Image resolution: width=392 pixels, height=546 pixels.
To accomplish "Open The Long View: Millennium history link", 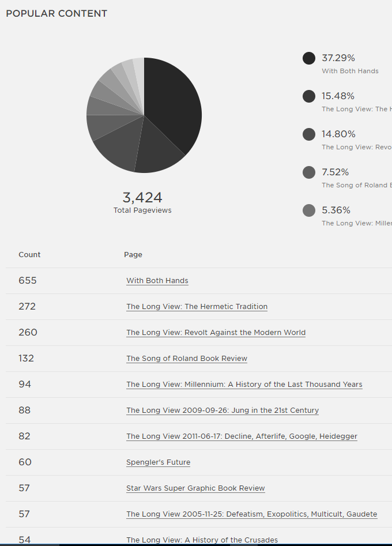I will pos(244,384).
